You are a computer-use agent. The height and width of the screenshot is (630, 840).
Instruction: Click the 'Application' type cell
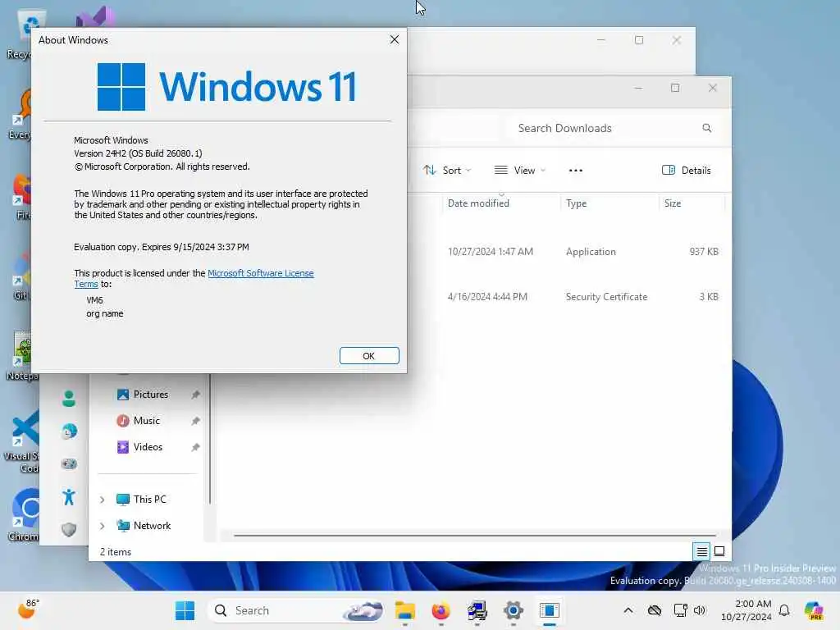[x=591, y=252]
